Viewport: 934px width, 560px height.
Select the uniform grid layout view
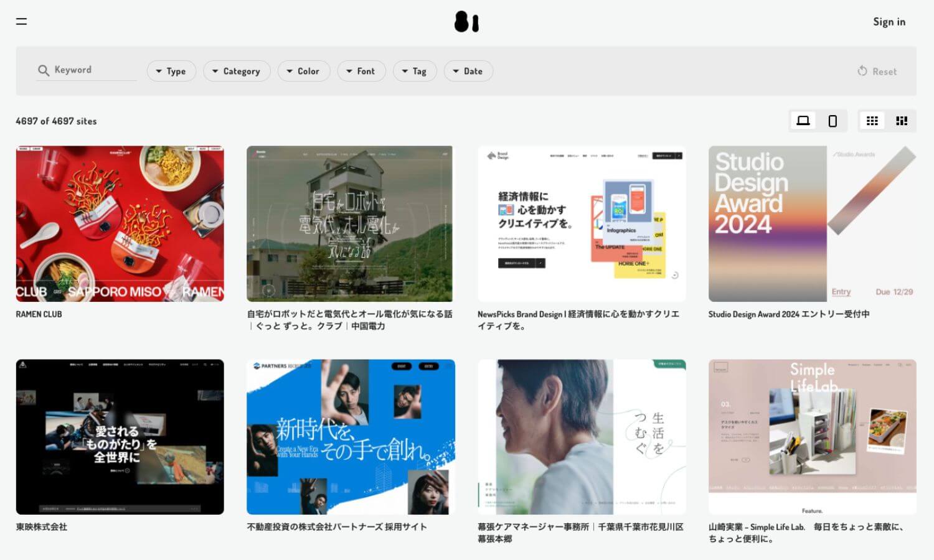(872, 121)
